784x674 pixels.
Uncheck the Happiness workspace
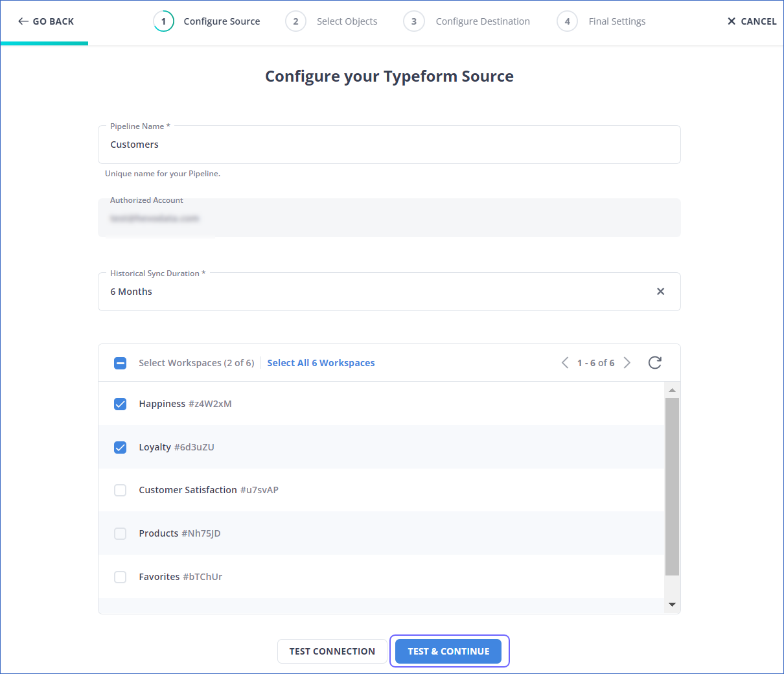120,404
